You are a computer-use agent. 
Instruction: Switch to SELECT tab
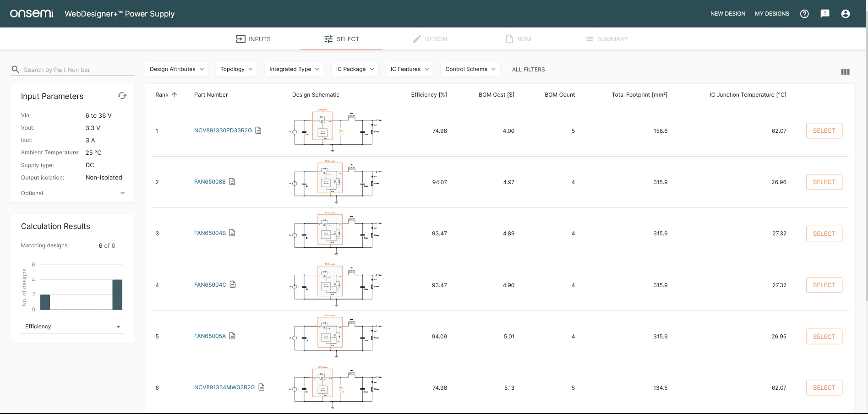(x=341, y=39)
